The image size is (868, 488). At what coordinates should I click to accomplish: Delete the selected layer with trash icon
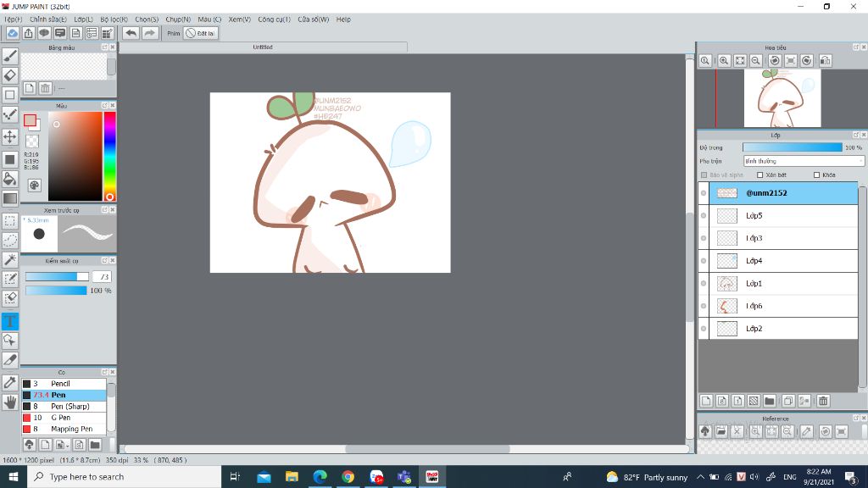pyautogui.click(x=823, y=401)
